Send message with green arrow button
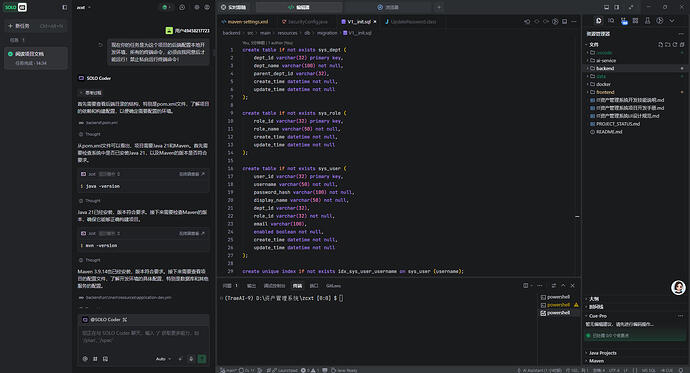690x373 pixels. click(202, 359)
